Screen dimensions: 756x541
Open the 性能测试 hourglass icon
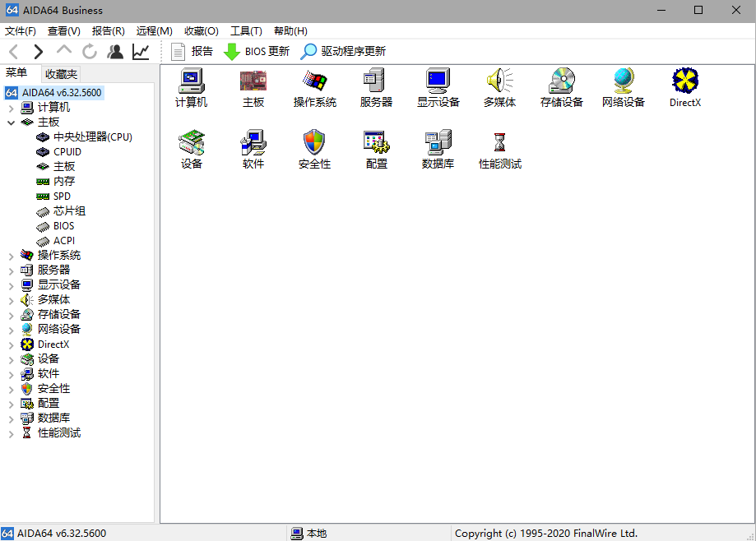(x=499, y=143)
